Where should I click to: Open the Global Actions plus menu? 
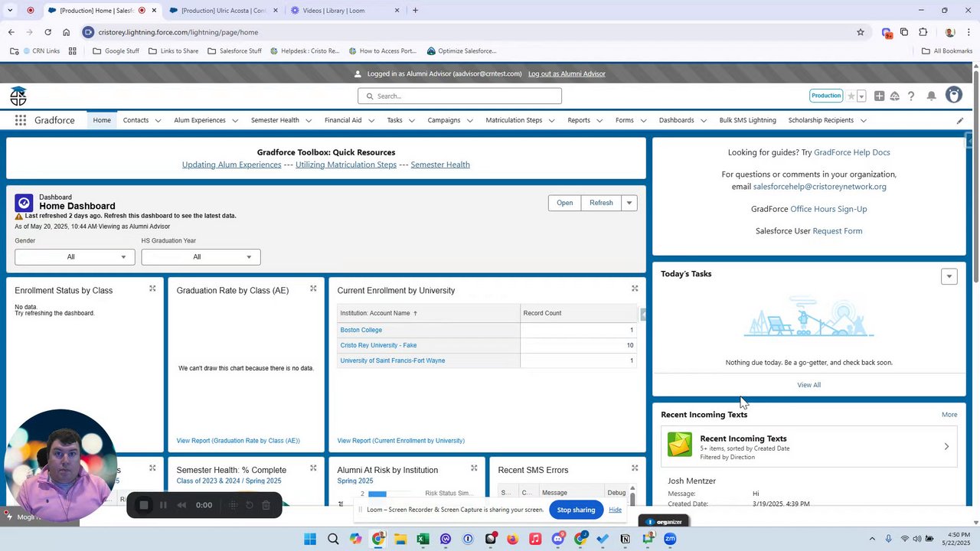pos(879,96)
